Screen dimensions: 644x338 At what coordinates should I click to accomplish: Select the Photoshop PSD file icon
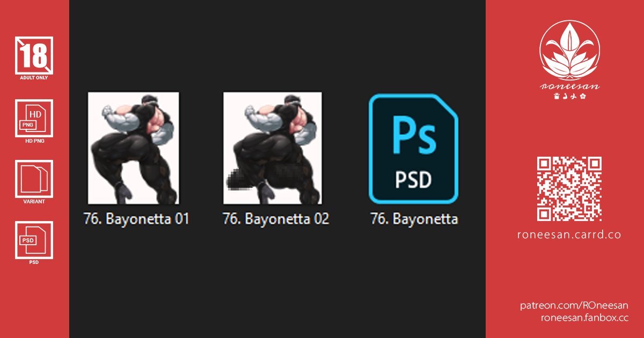click(x=414, y=149)
